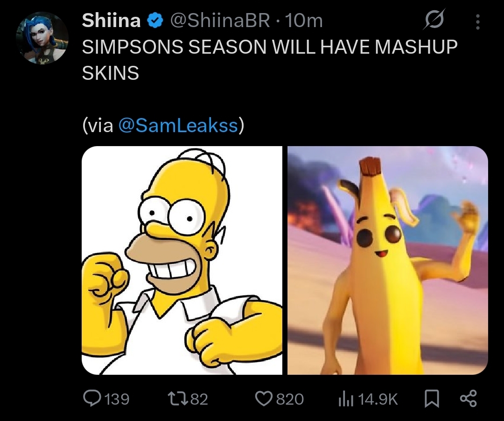
Task: Open the Peely banana image
Action: (x=388, y=260)
